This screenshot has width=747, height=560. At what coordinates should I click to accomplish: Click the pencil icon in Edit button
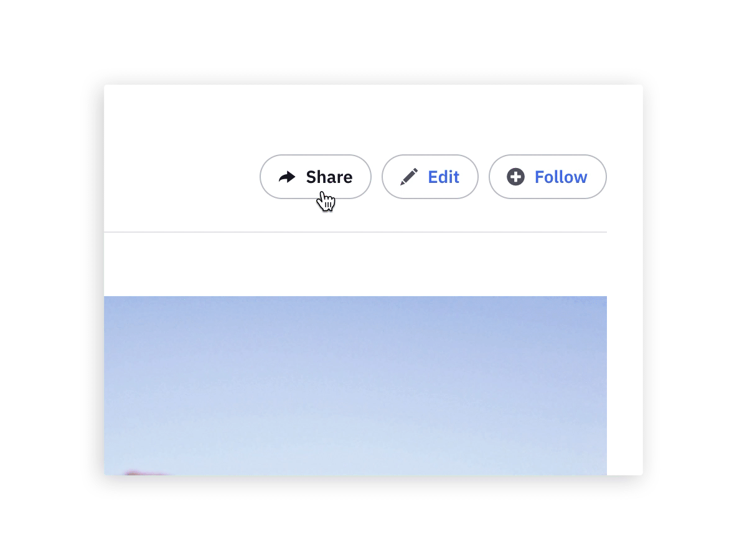[409, 177]
